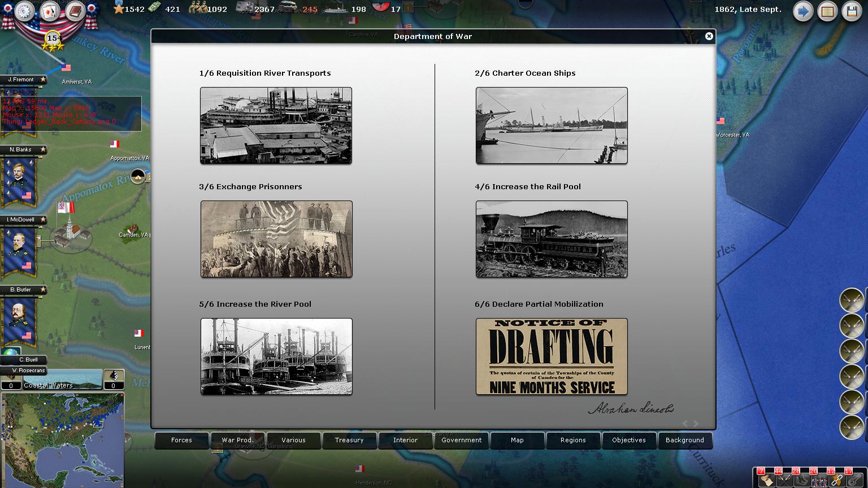The width and height of the screenshot is (868, 488).
Task: Open the Forces tab
Action: (x=181, y=440)
